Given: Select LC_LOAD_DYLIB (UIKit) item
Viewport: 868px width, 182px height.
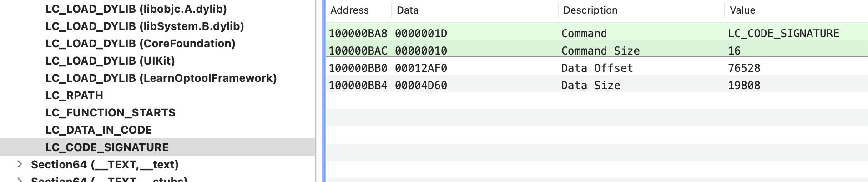Looking at the screenshot, I should coord(110,61).
